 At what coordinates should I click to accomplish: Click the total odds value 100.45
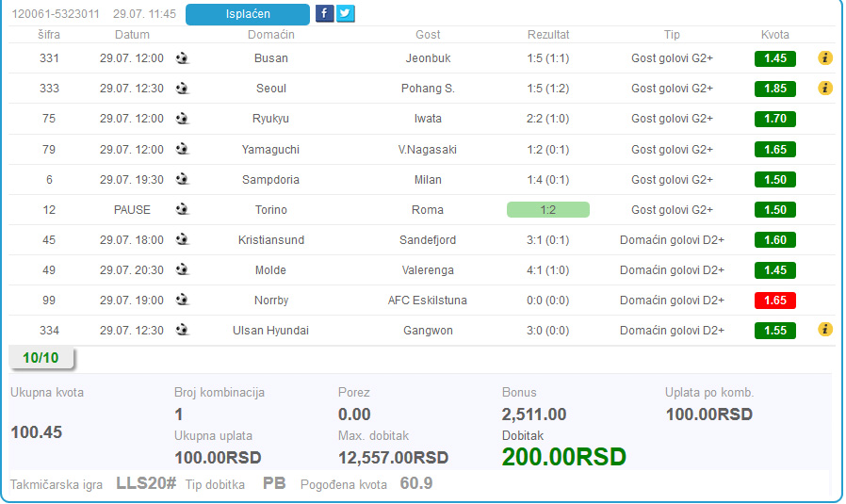coord(37,432)
